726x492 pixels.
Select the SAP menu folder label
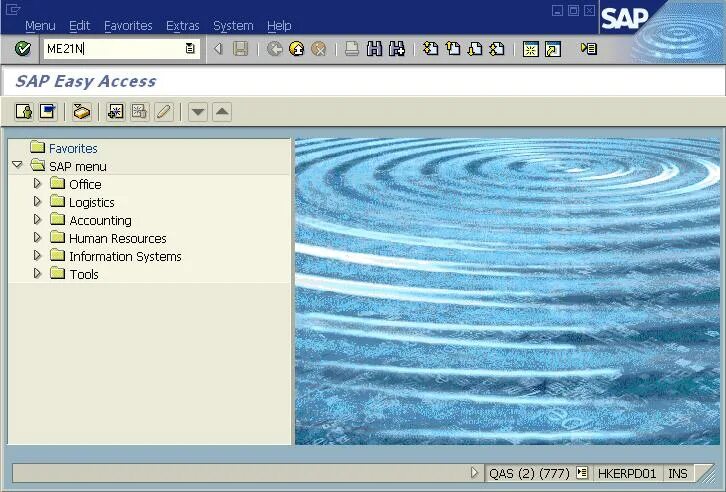(x=78, y=166)
